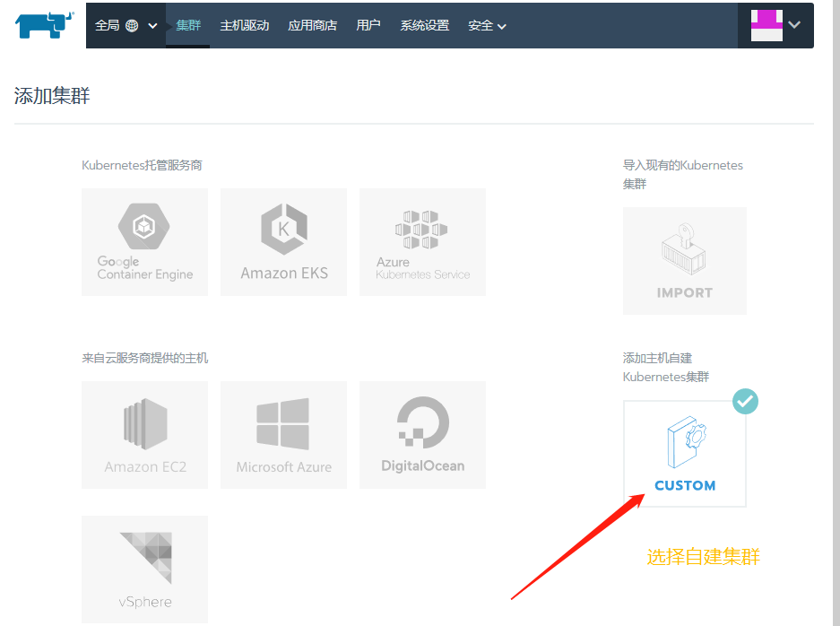Expand the 安全 dropdown menu

coord(487,25)
